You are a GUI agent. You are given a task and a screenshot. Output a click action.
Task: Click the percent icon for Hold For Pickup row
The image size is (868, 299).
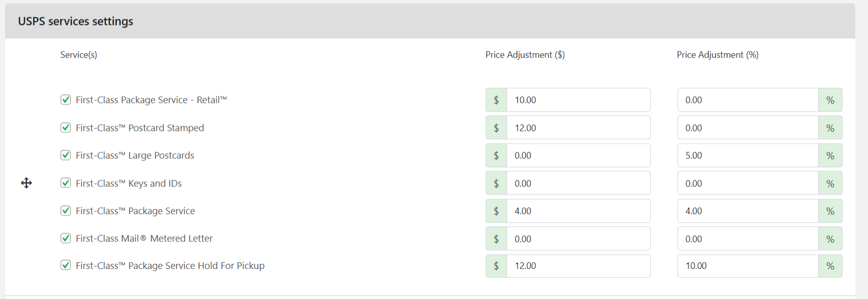pos(830,266)
